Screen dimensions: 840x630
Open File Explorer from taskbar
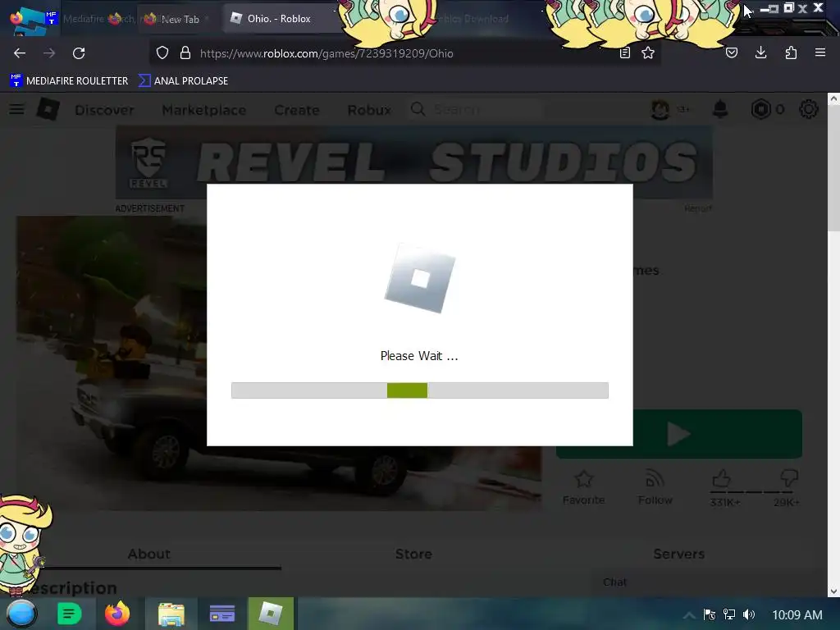point(171,614)
